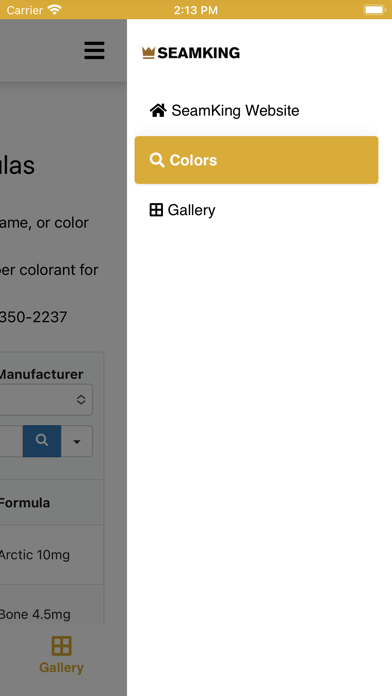The width and height of the screenshot is (392, 696).
Task: Tap the Gallery grid icon in bottom bar
Action: 61,646
